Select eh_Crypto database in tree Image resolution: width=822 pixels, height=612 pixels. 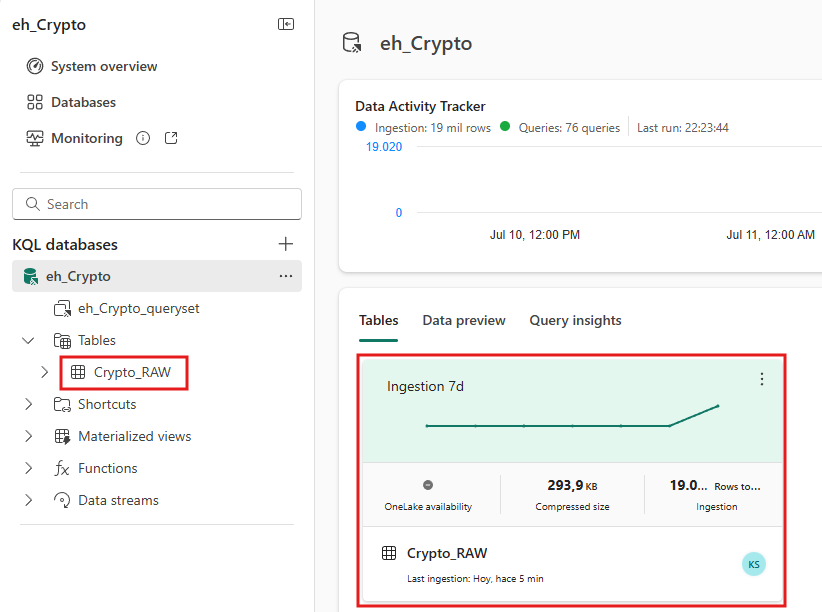157,276
